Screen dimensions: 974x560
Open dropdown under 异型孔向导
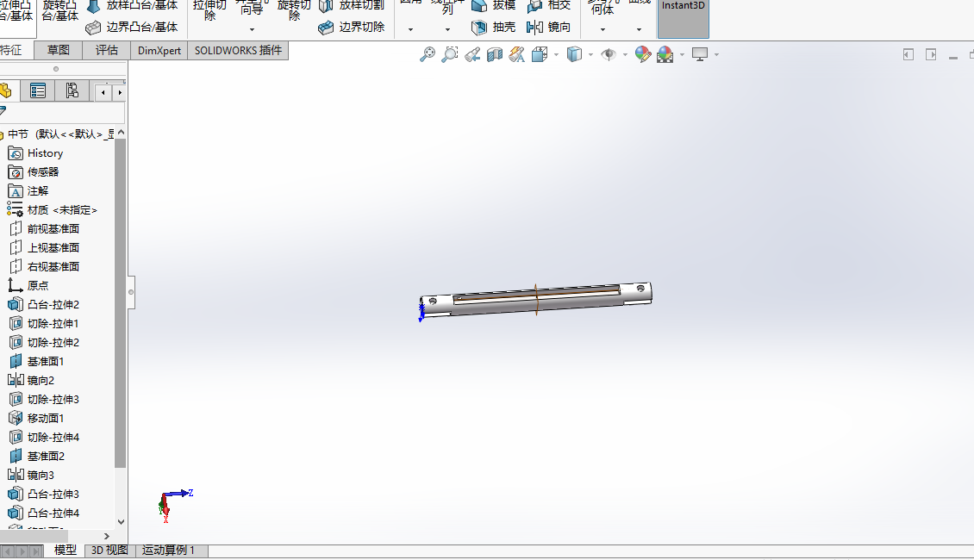[x=252, y=30]
